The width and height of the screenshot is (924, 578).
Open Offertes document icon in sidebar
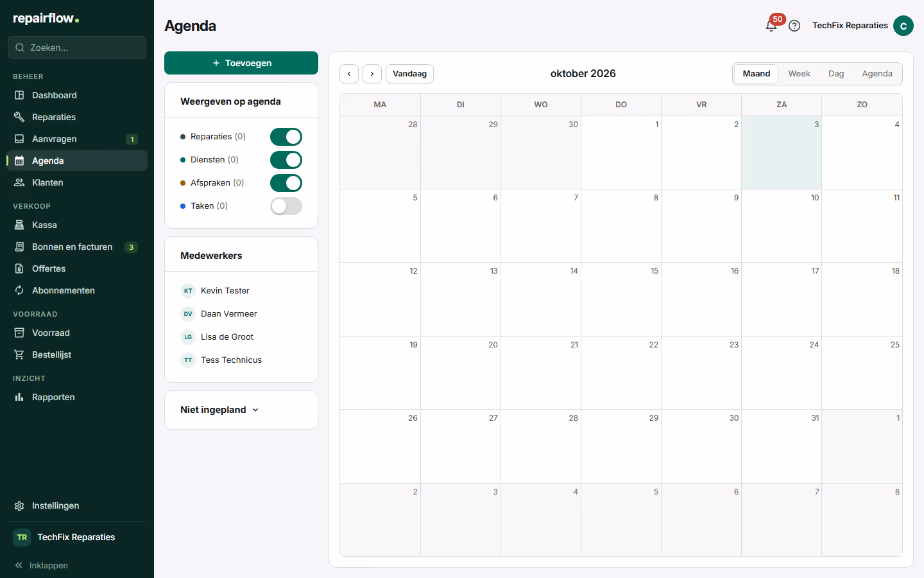tap(19, 268)
